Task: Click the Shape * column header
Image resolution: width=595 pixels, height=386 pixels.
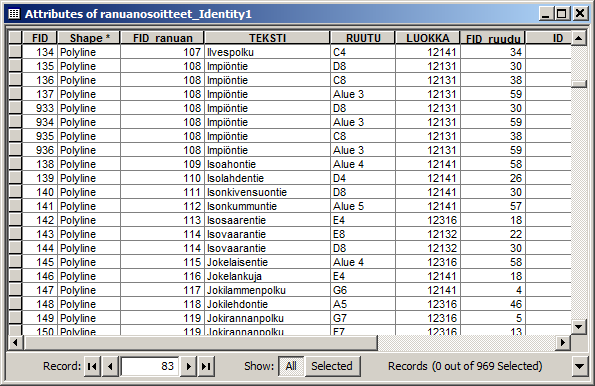Action: pos(89,38)
